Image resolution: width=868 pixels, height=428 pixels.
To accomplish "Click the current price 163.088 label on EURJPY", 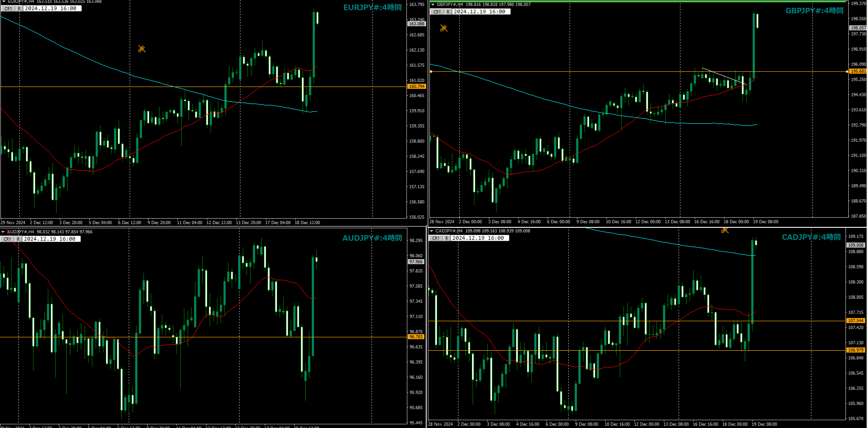I will 417,24.
